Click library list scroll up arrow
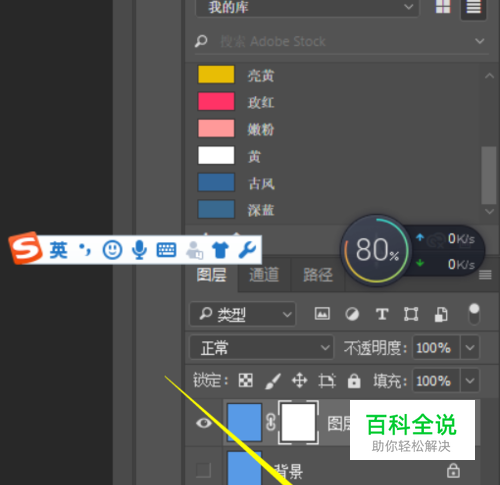 pyautogui.click(x=489, y=76)
